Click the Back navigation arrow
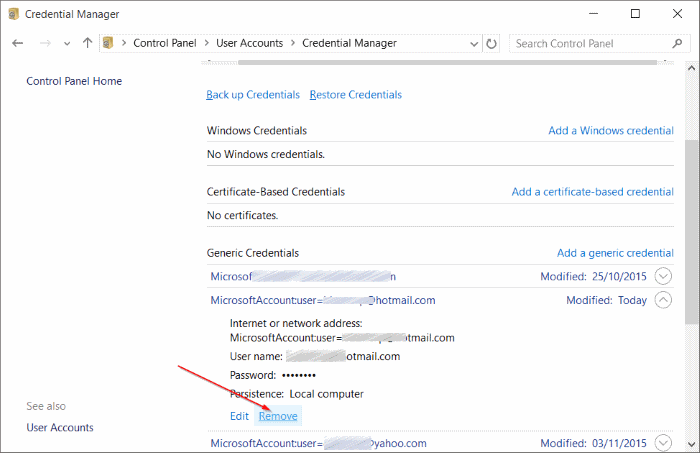 pos(18,44)
